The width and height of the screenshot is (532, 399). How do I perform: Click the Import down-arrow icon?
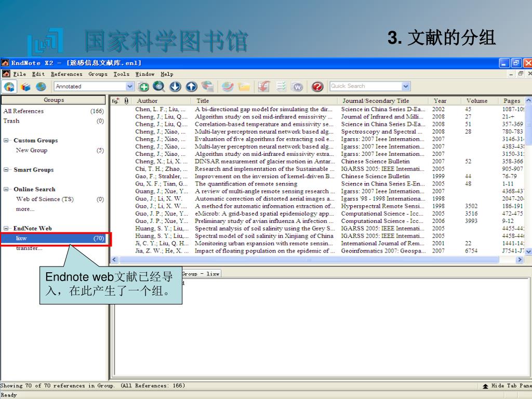[x=175, y=86]
